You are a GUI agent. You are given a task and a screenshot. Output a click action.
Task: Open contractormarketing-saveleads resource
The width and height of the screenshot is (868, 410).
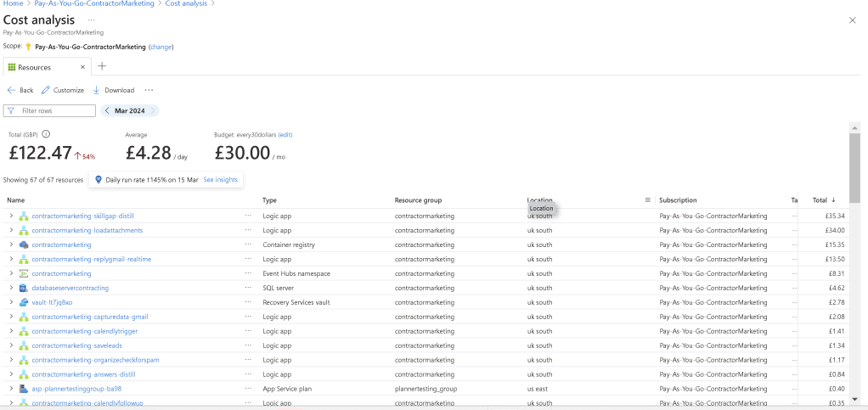pyautogui.click(x=77, y=345)
